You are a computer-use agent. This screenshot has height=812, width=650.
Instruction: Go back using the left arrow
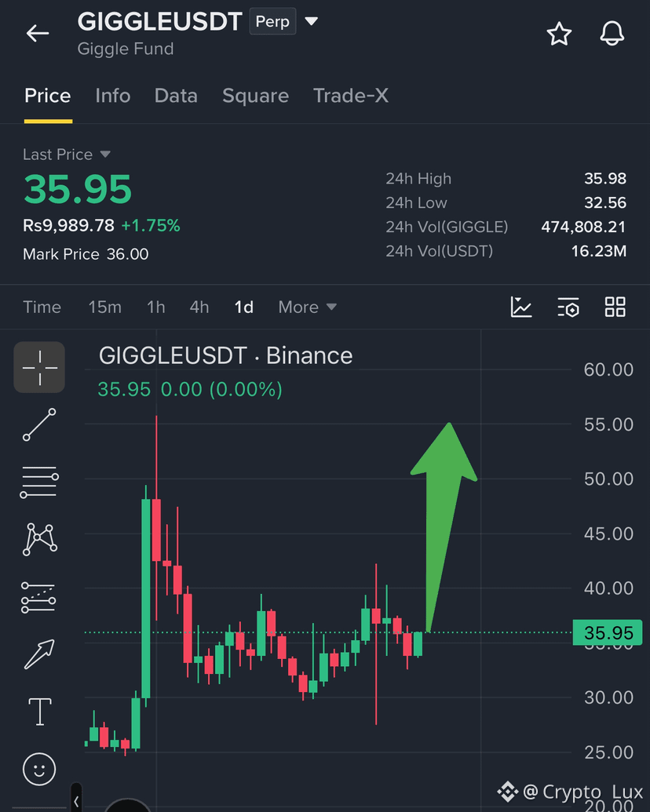click(x=38, y=33)
